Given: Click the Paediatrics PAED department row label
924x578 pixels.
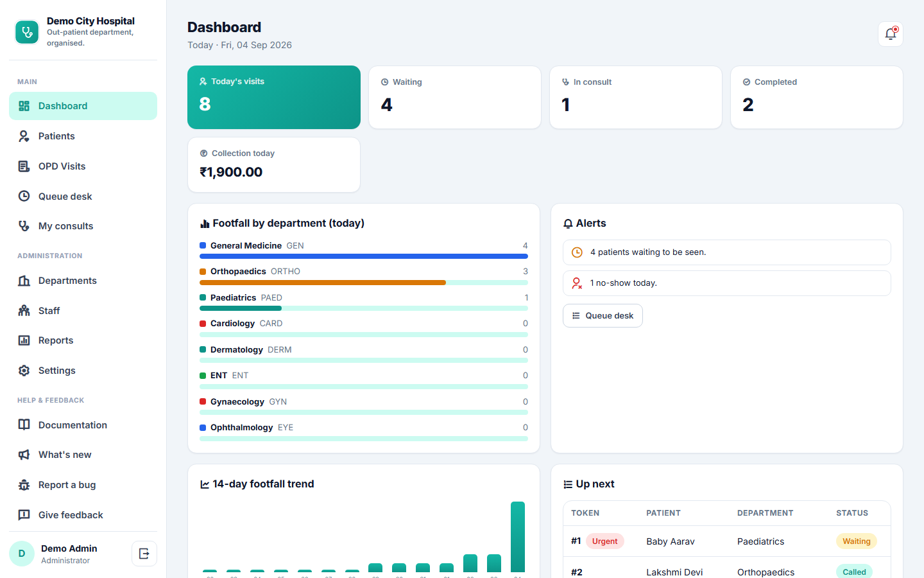Looking at the screenshot, I should (x=246, y=297).
